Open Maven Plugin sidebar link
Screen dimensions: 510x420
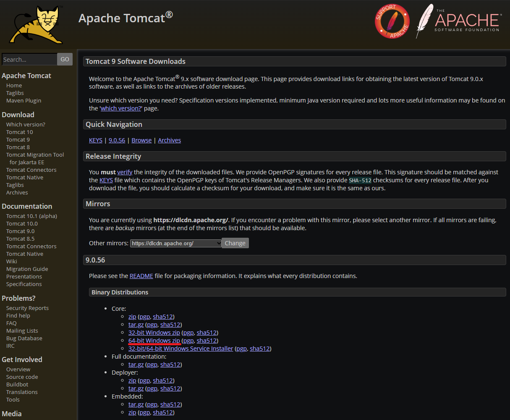click(24, 100)
